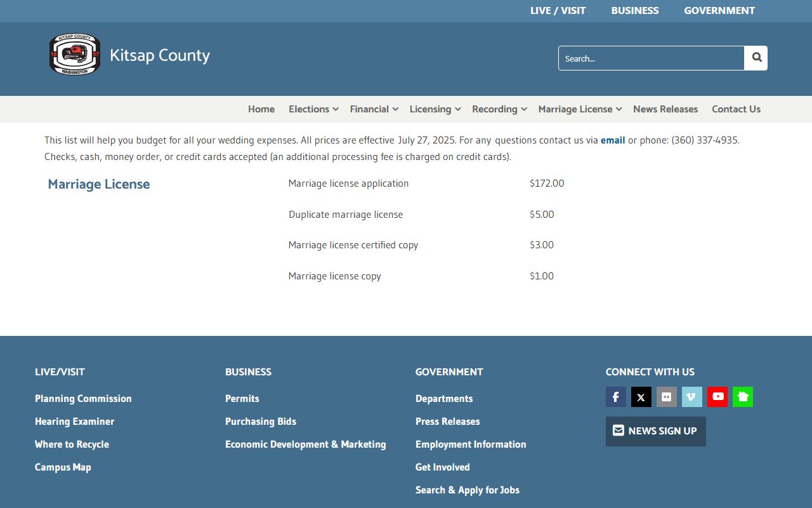Open the Permits footer link

(242, 399)
